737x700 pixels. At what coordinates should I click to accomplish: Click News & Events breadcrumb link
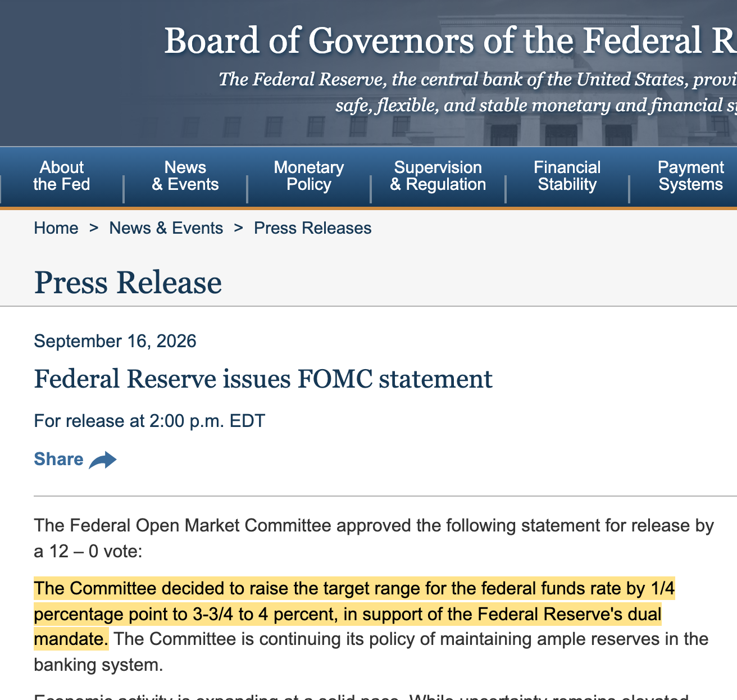coord(166,228)
